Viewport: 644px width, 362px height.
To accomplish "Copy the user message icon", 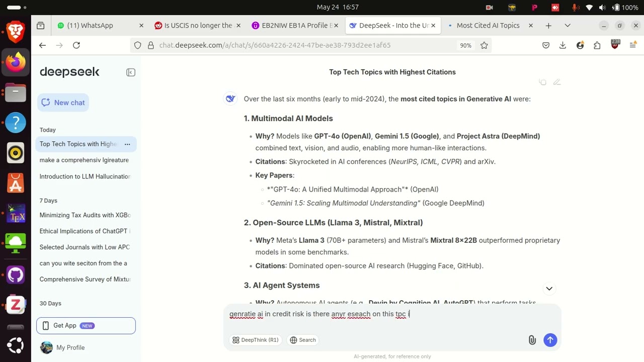I will coord(543,82).
